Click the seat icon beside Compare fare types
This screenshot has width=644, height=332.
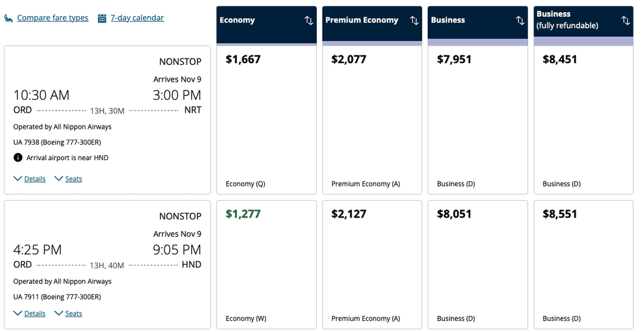(8, 18)
